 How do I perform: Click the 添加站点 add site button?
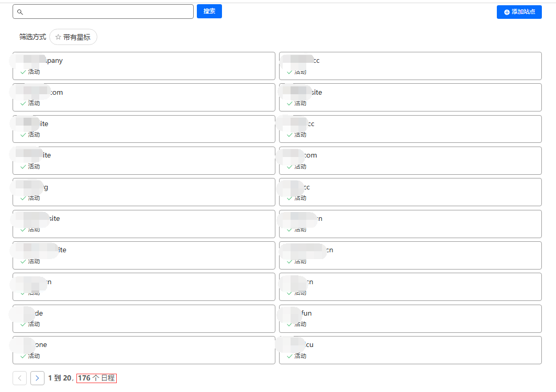519,12
